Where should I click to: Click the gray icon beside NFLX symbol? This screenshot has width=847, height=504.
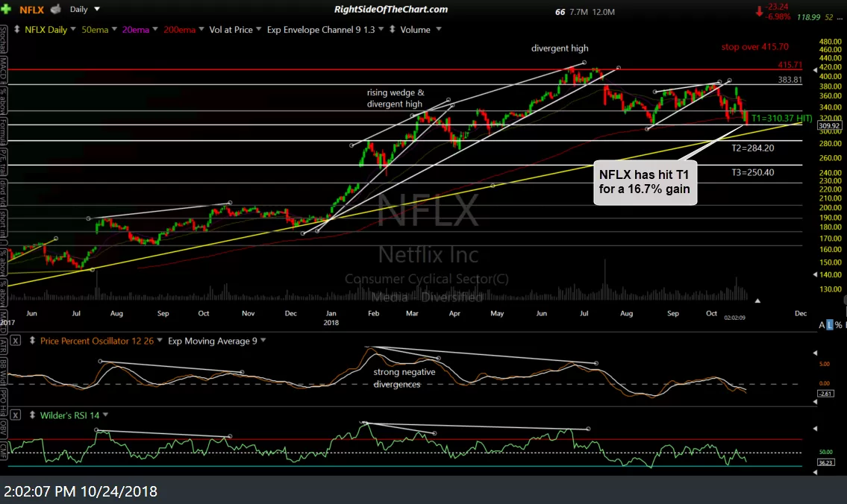coord(56,9)
